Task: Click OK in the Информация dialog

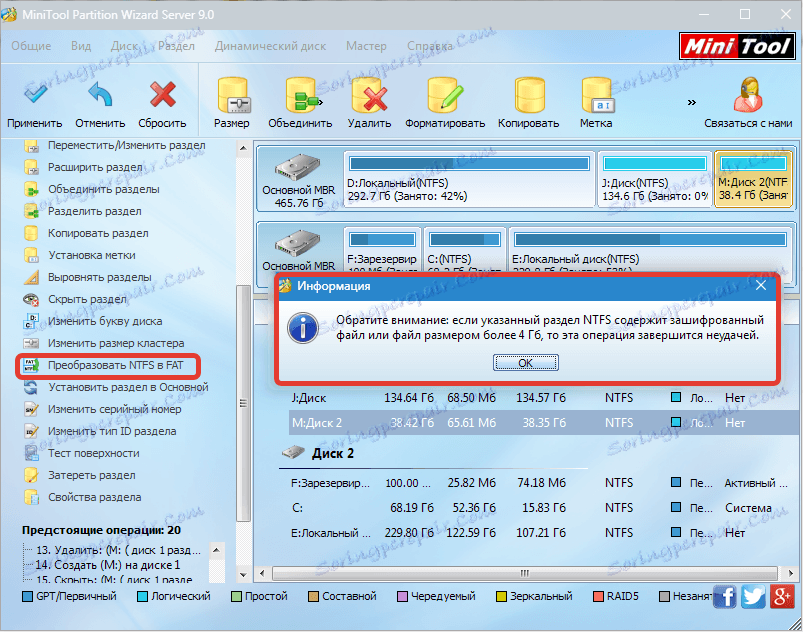Action: [x=525, y=363]
